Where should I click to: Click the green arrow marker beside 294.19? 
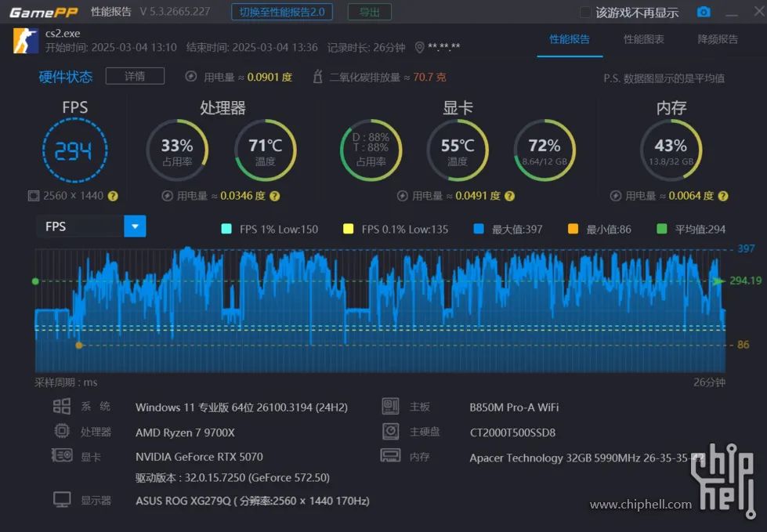719,280
